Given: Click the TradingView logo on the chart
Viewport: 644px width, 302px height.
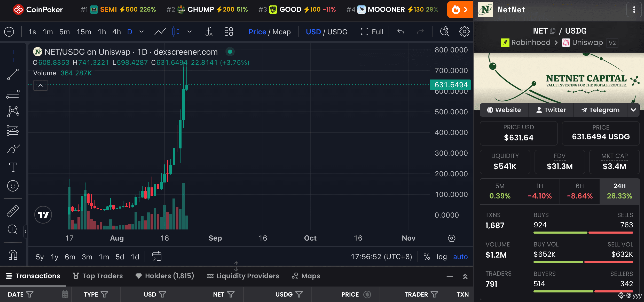Looking at the screenshot, I should (x=43, y=215).
